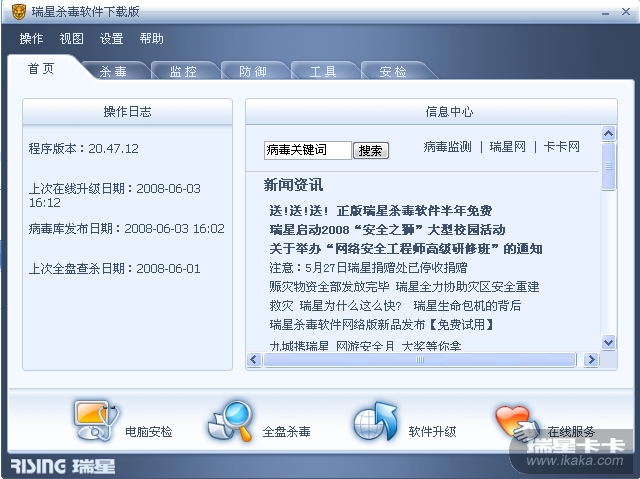Minimize the Rising antivirus window
This screenshot has height=479, width=640.
click(x=605, y=13)
